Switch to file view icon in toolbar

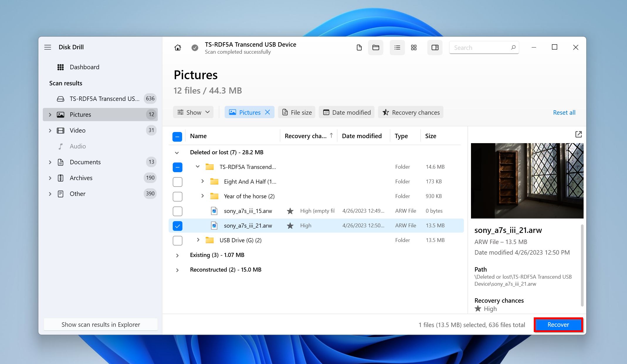(359, 48)
